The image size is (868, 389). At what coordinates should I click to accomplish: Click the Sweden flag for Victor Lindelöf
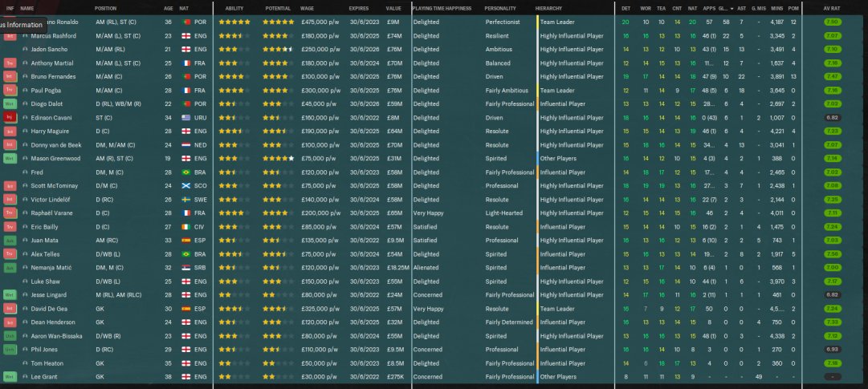click(x=186, y=200)
